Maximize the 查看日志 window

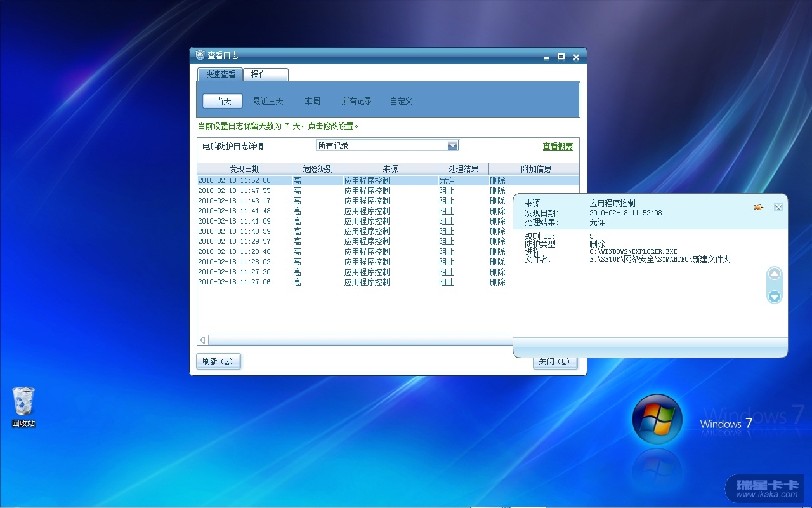(561, 57)
